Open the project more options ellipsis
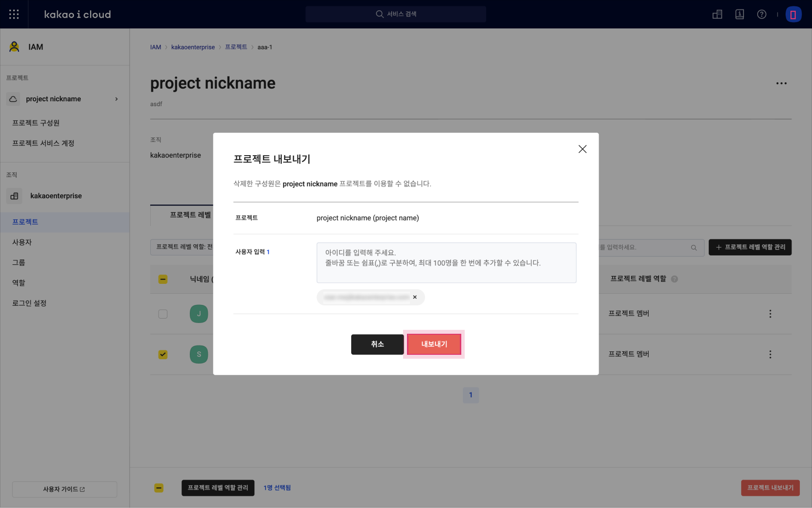Viewport: 812px width, 508px height. [x=781, y=83]
